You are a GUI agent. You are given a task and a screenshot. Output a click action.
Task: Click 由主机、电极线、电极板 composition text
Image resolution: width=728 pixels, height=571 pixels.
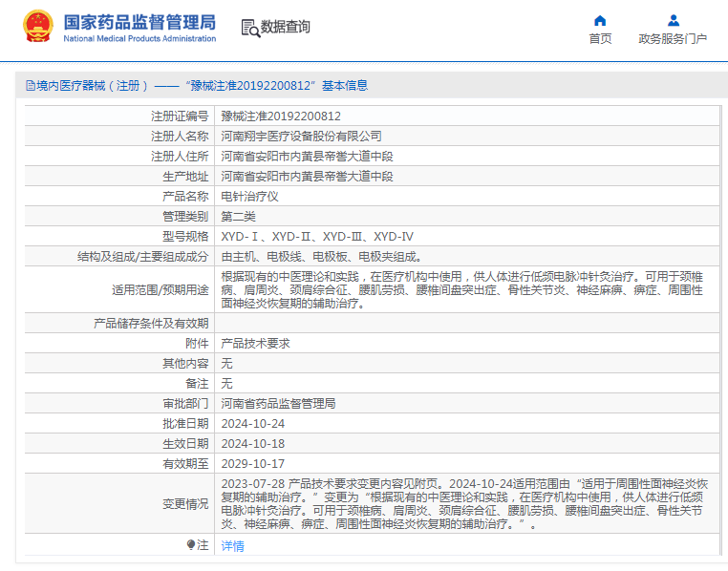321,257
